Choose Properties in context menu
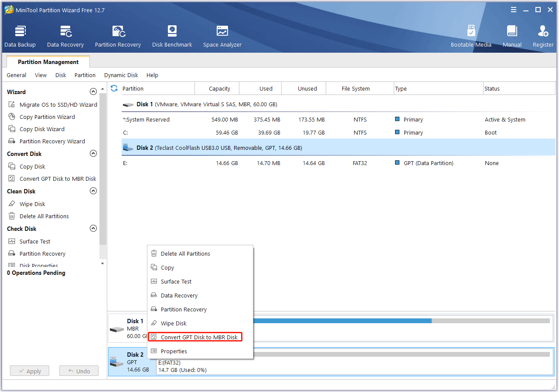559x392 pixels. tap(201, 351)
